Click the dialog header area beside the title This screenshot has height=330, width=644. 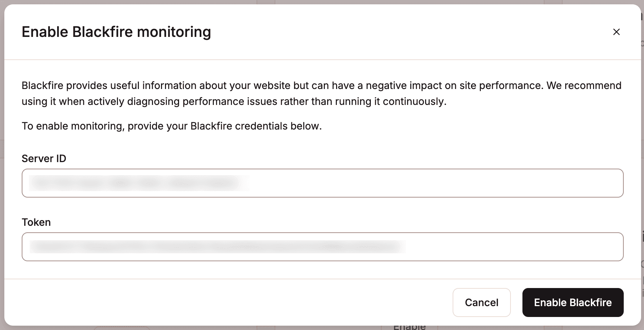pos(398,32)
